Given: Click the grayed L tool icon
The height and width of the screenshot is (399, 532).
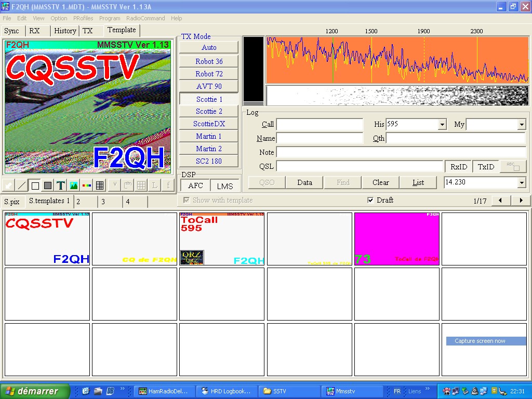Looking at the screenshot, I should pyautogui.click(x=154, y=185).
